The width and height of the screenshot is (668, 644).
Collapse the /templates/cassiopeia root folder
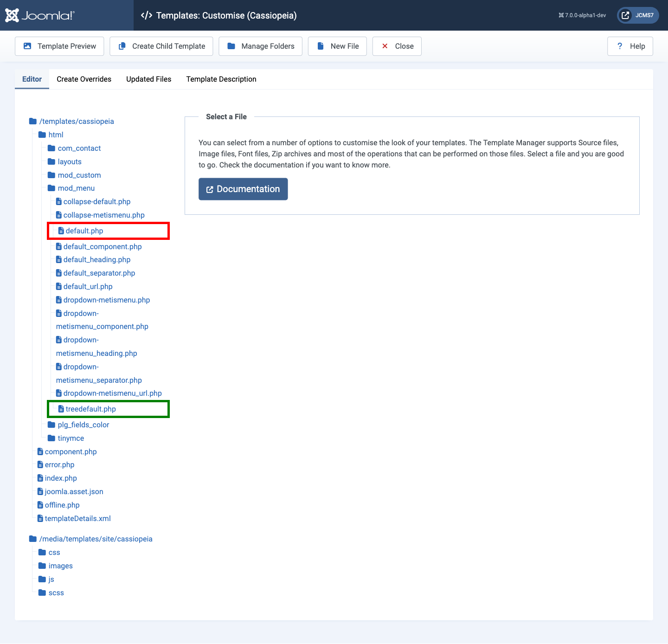tap(71, 122)
